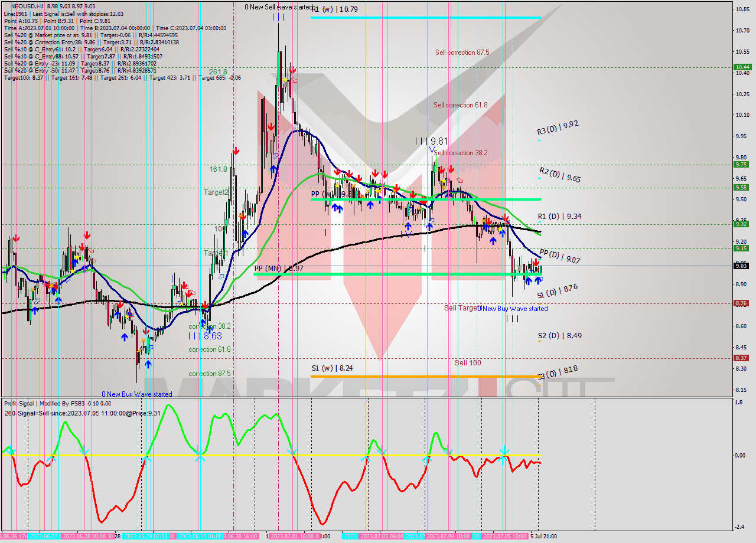Click the green 9.75 price tag on axis
The width and height of the screenshot is (756, 543).
tap(742, 165)
